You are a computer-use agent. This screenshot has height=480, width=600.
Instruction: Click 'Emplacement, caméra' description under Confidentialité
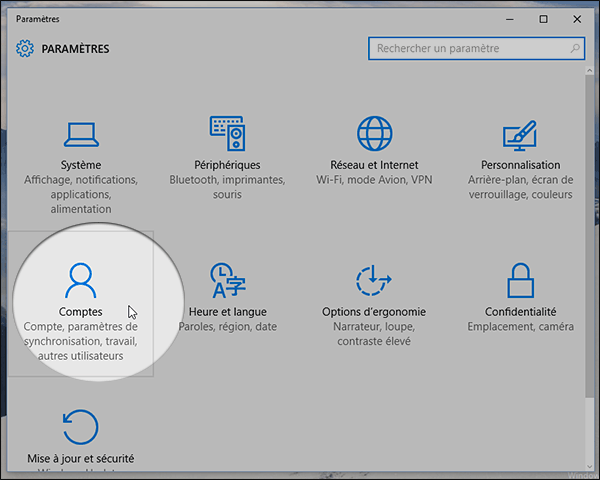(521, 327)
